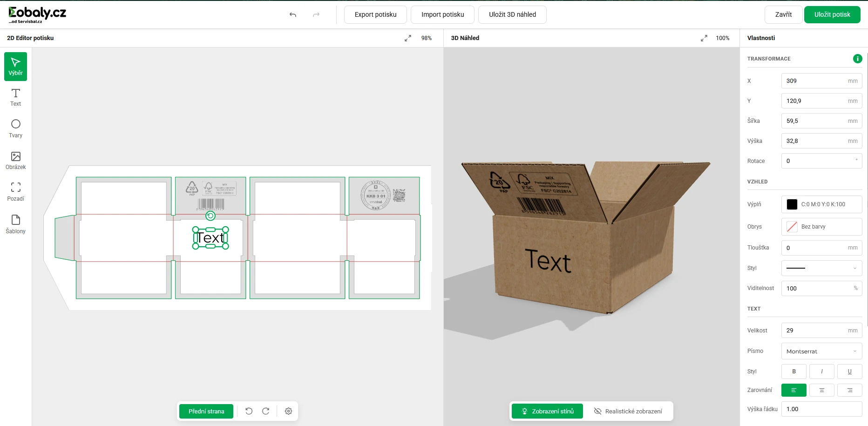868x426 pixels.
Task: Open 2D editor settings gear
Action: [x=288, y=411]
